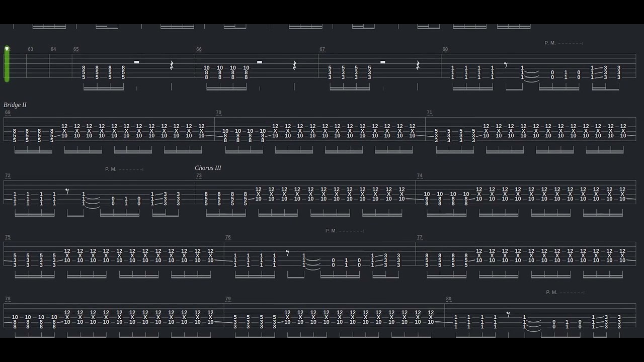Click the P. M. marking above measure 72

click(x=111, y=169)
